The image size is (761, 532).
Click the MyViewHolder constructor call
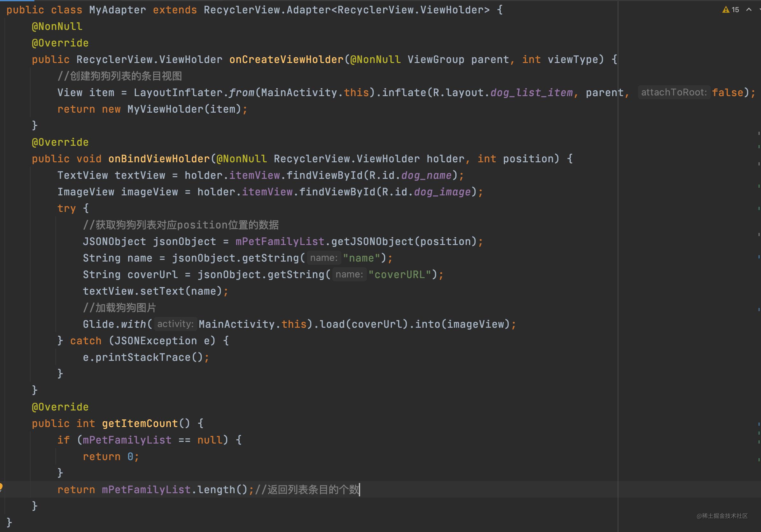pyautogui.click(x=165, y=109)
